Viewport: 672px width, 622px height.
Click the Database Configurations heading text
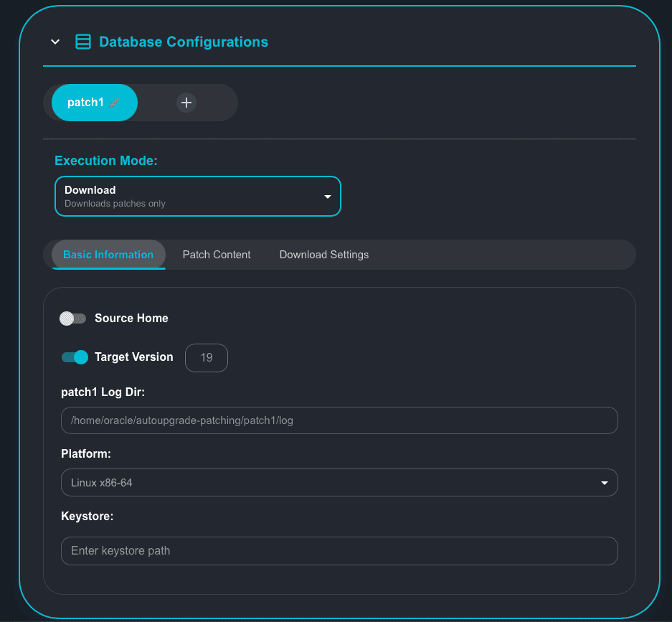(184, 42)
